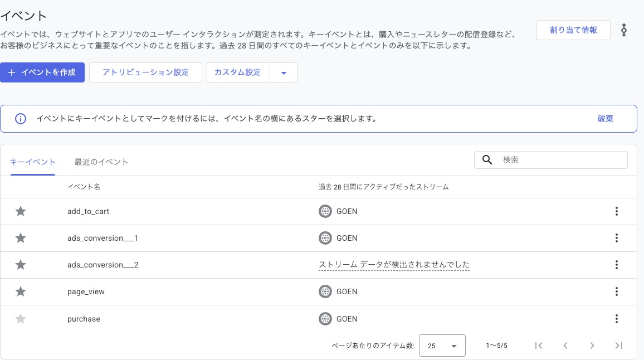
Task: Click the 割り当て情報 button
Action: click(x=573, y=30)
